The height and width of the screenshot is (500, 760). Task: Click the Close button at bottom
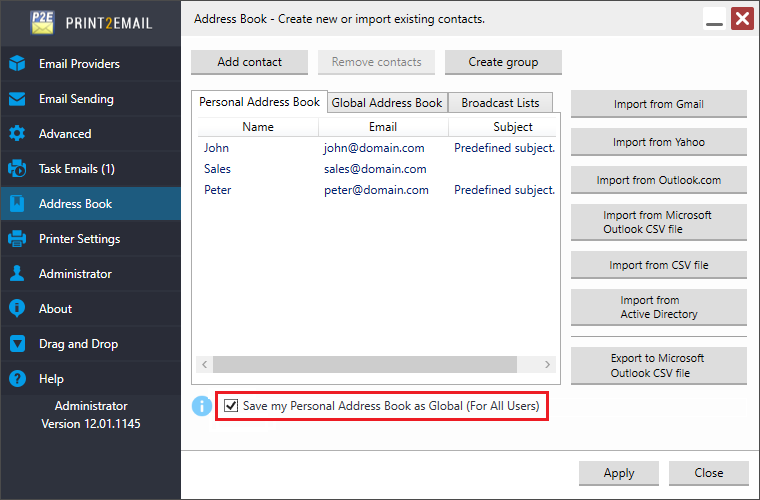click(x=709, y=473)
